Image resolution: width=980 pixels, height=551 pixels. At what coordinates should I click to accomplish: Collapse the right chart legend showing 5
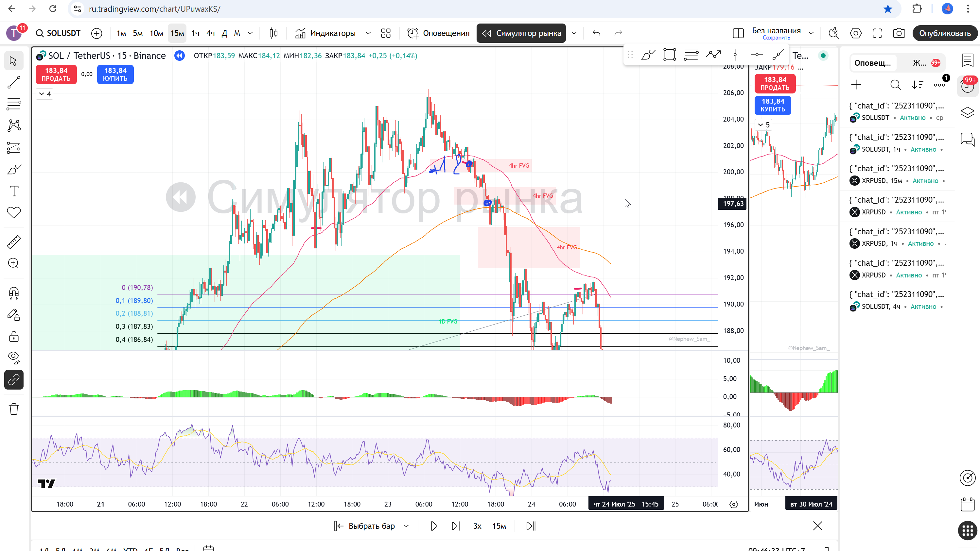coord(763,125)
